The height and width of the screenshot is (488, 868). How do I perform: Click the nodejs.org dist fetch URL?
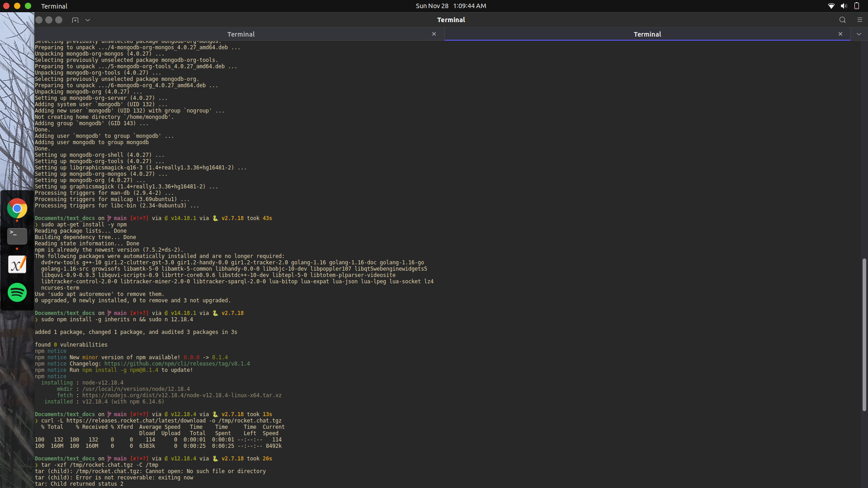click(182, 395)
